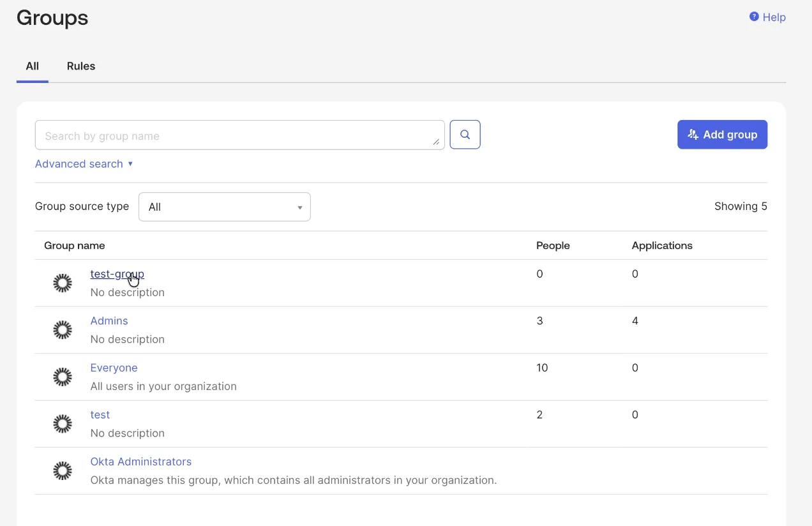Click the Admins group icon
Image resolution: width=812 pixels, height=526 pixels.
point(63,330)
